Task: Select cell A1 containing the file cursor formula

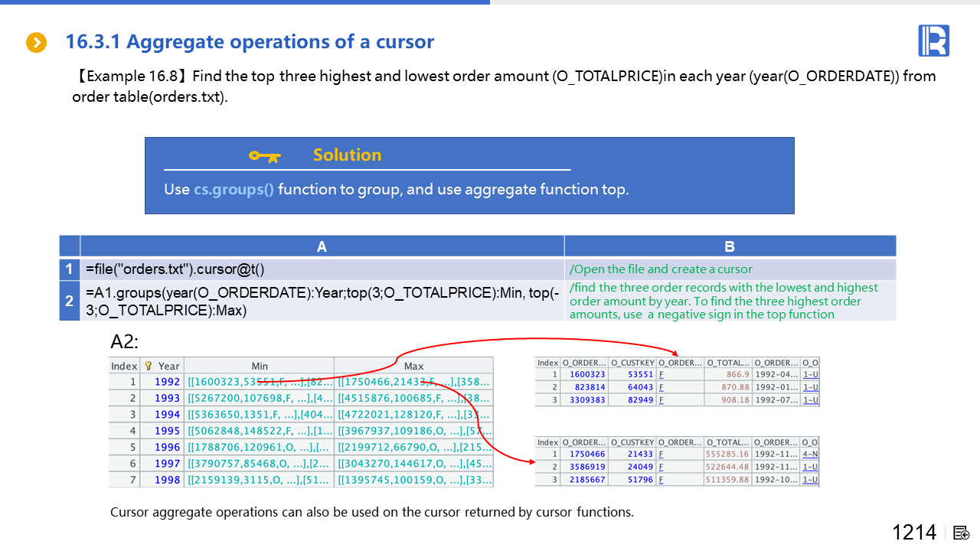Action: pyautogui.click(x=322, y=269)
